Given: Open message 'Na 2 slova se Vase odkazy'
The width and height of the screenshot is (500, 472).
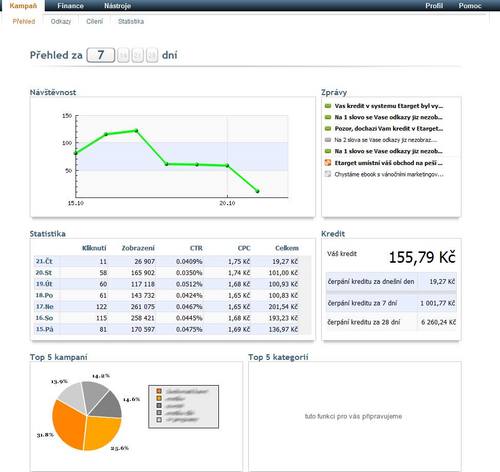Looking at the screenshot, I should click(386, 140).
